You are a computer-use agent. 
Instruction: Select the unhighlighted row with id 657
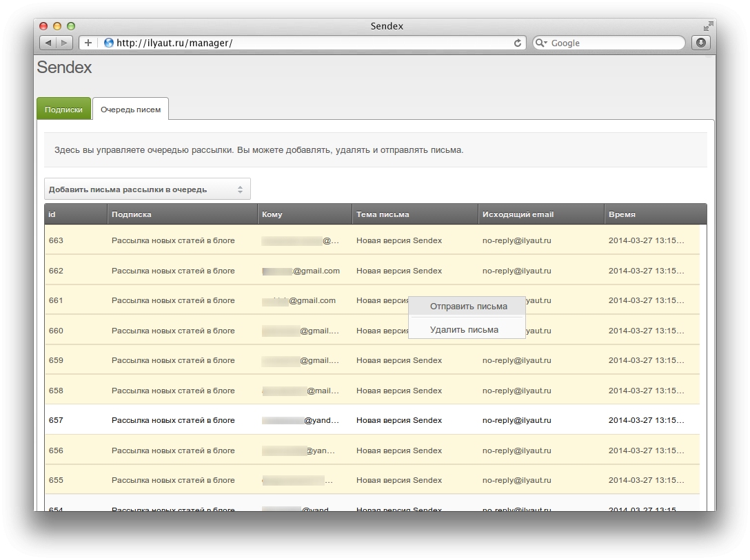tap(372, 420)
